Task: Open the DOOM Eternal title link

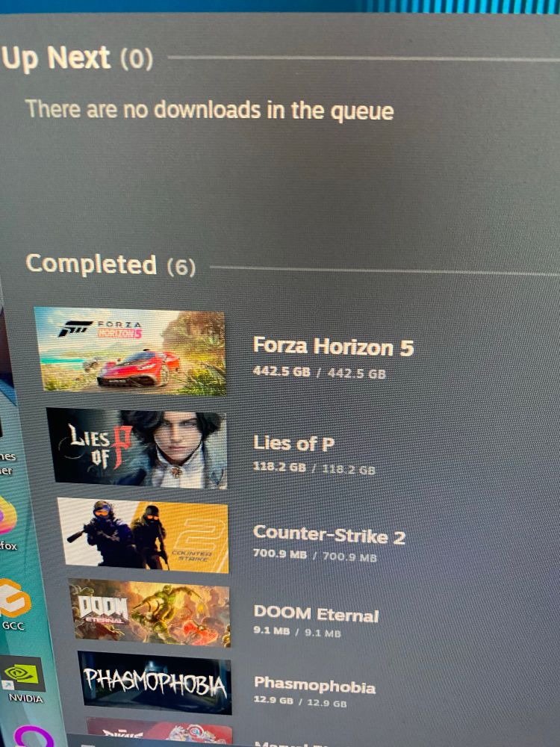Action: (316, 614)
